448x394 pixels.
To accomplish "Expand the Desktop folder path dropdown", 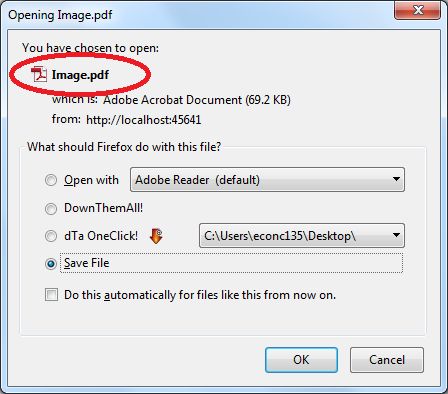I will (302, 236).
